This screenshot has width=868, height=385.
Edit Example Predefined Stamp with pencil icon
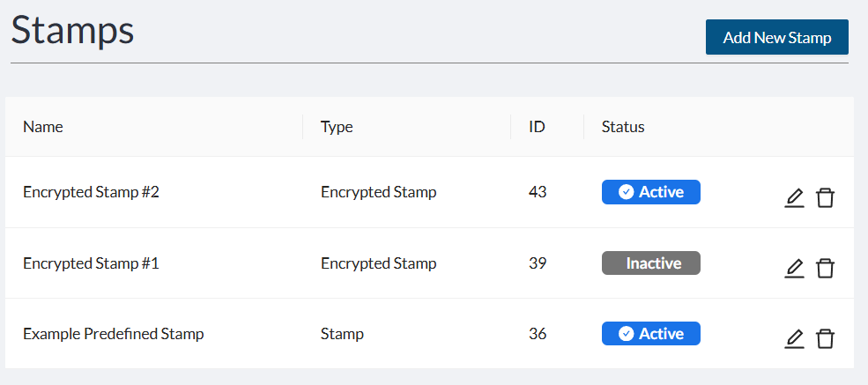tap(794, 338)
